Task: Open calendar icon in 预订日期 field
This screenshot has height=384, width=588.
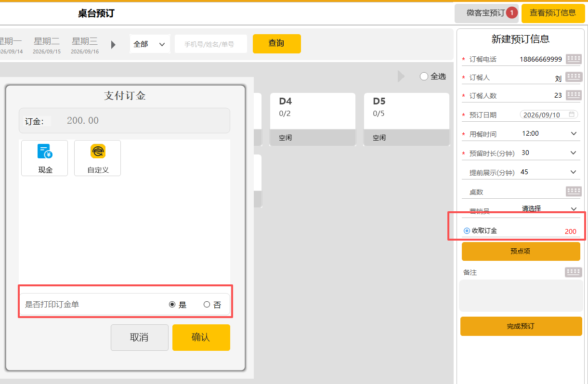Action: (x=572, y=115)
